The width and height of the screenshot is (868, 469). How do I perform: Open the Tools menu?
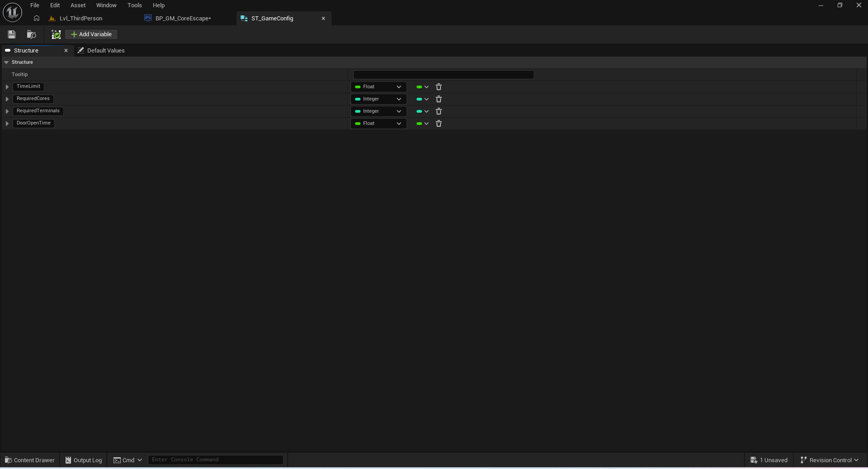[x=134, y=5]
